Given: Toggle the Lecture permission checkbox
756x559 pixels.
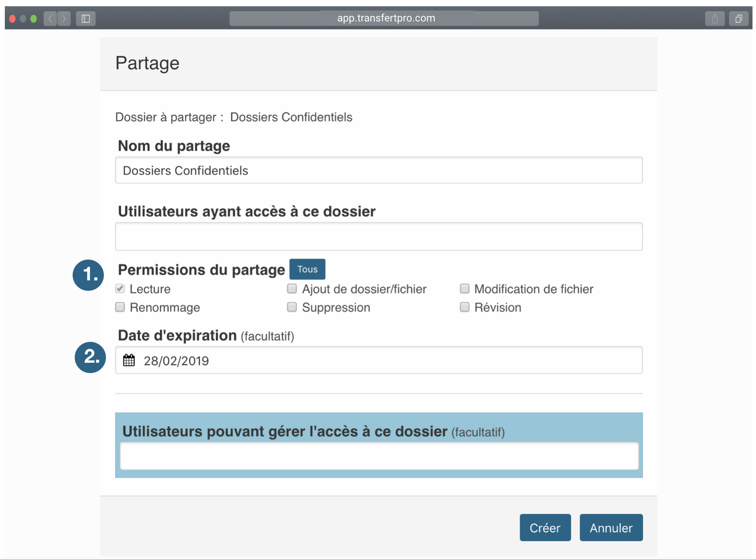Looking at the screenshot, I should coord(120,289).
